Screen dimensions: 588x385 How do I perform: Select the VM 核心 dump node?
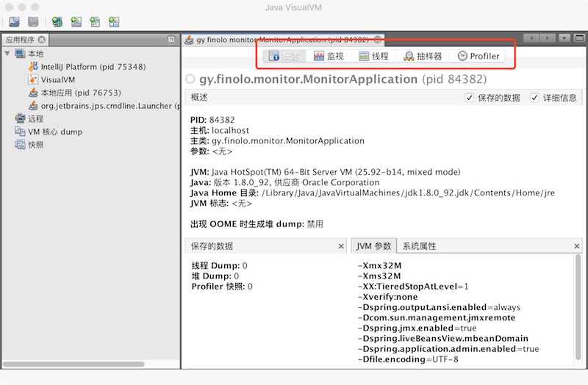pos(55,132)
